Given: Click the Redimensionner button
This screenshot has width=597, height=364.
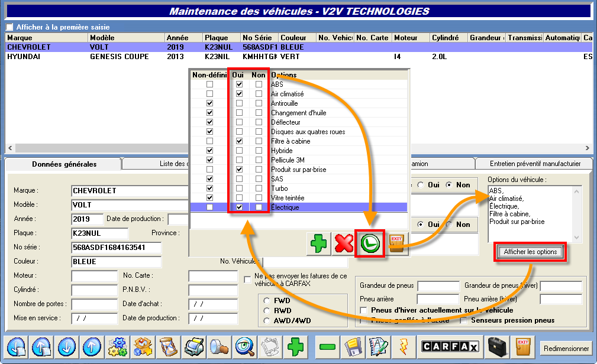Looking at the screenshot, I should (x=566, y=349).
